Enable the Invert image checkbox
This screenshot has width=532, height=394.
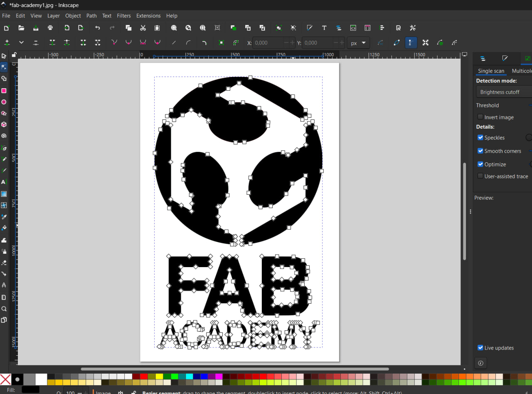480,117
